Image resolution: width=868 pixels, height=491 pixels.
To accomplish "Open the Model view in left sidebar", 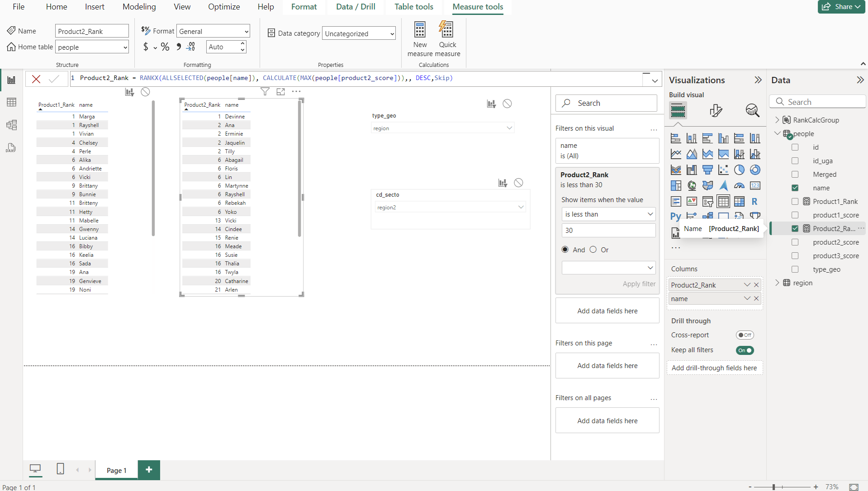I will pos(12,125).
